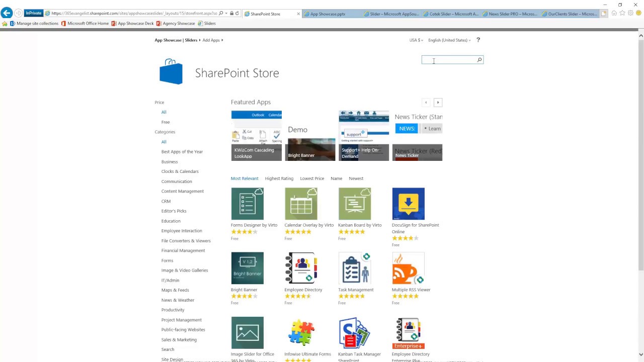The image size is (644, 362).
Task: Open the browser Home icon
Action: [x=614, y=13]
